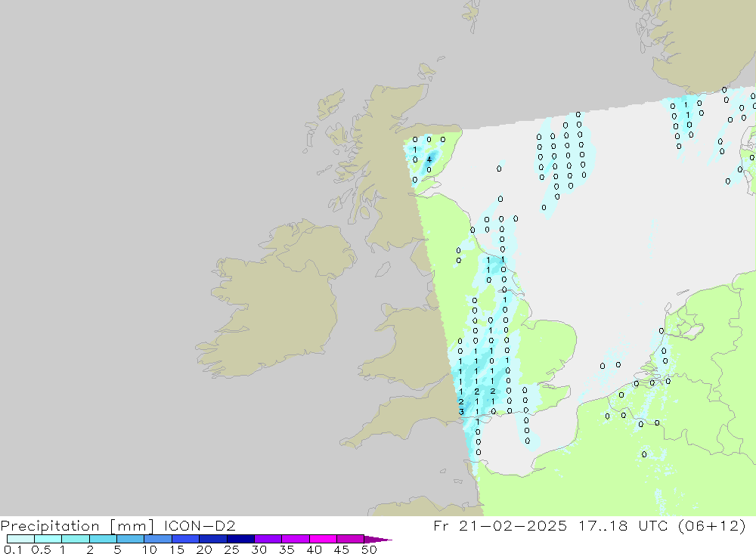
Task: Pick the 15–20 mm legend color swatch
Action: [x=185, y=539]
